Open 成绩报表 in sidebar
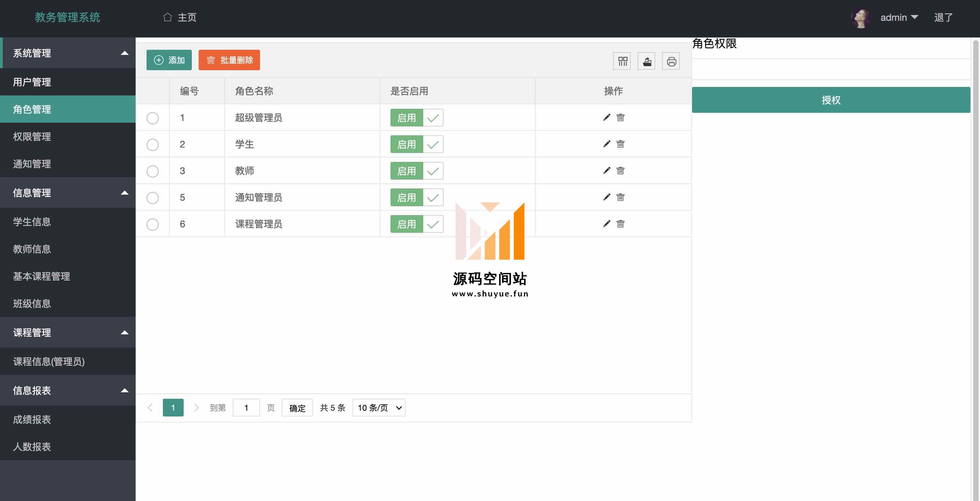Viewport: 980px width, 501px height. coord(68,420)
